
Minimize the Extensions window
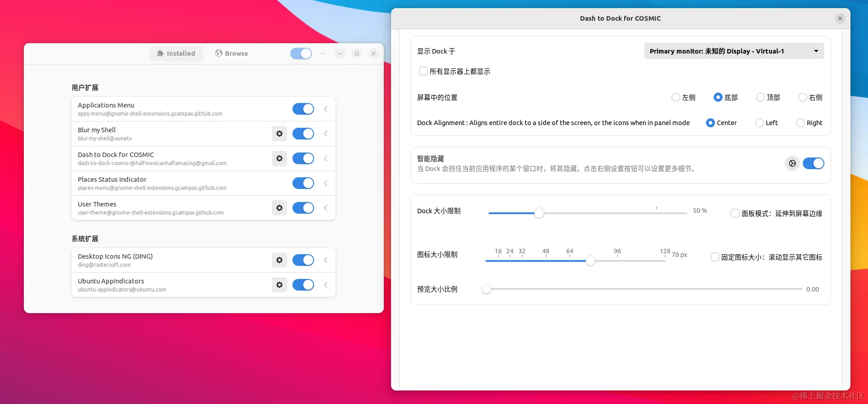(340, 54)
